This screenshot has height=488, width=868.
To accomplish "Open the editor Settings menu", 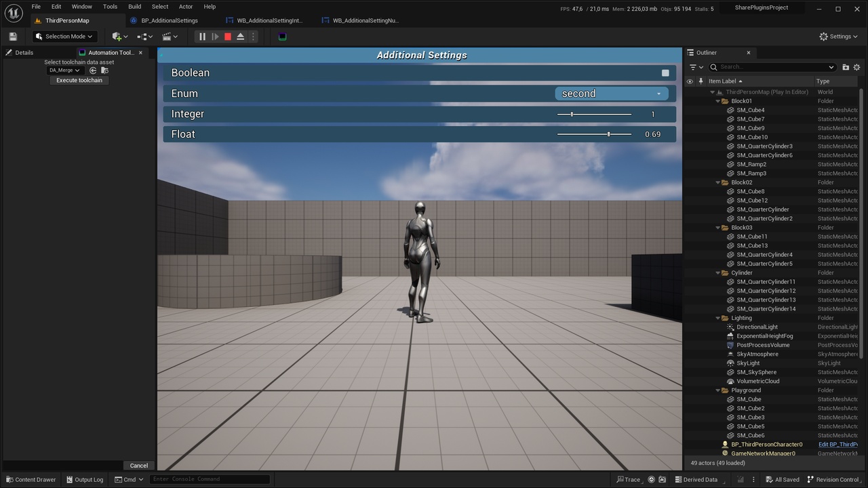I will [839, 37].
